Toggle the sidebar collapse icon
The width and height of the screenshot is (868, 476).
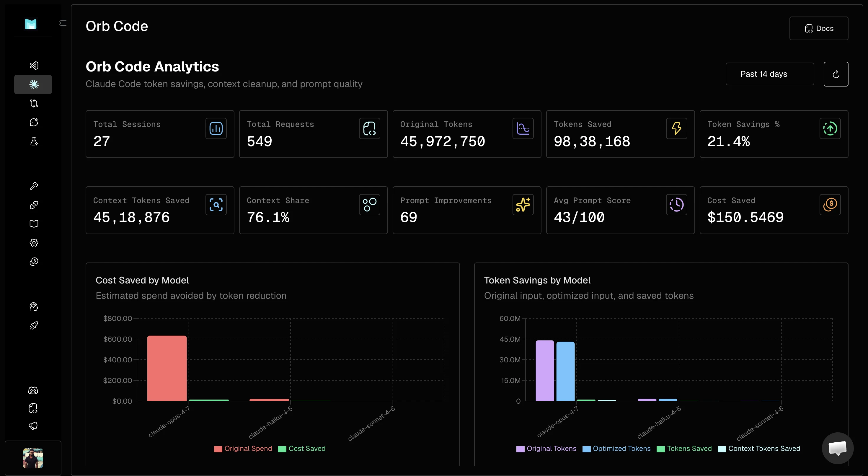63,23
